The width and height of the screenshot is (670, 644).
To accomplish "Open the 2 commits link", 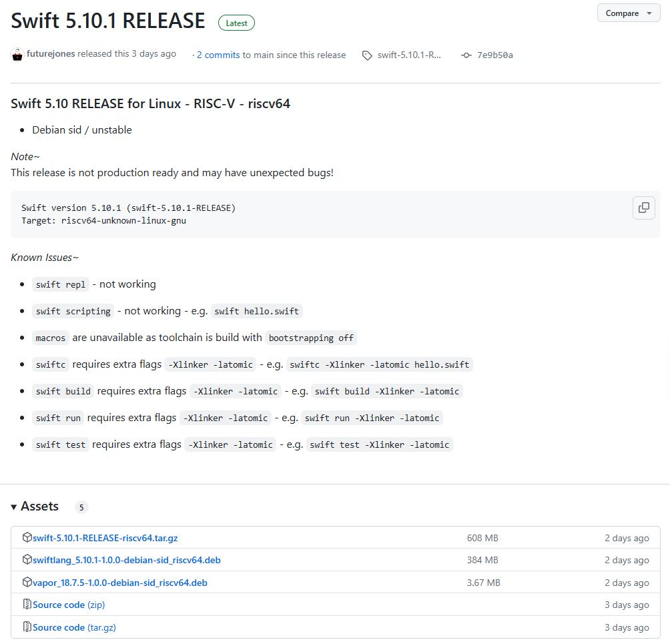I will coord(218,55).
